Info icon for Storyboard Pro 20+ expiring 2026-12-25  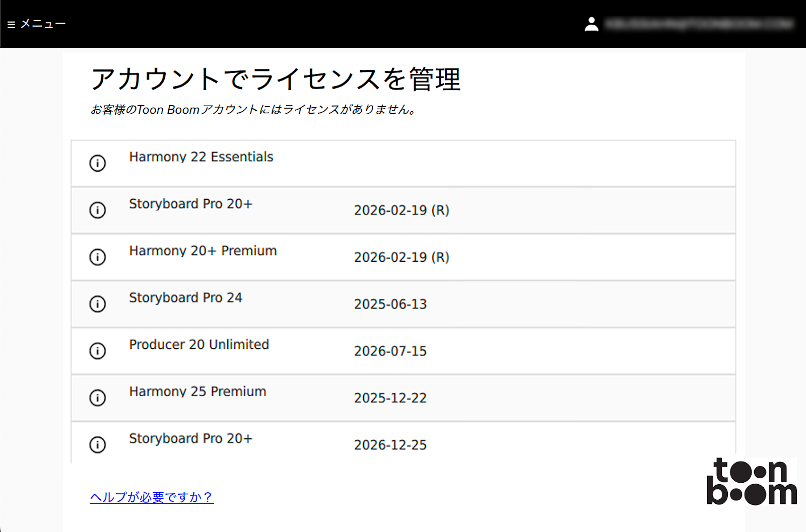pyautogui.click(x=97, y=445)
